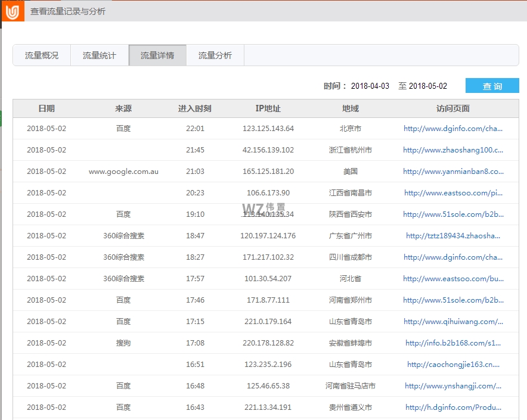Screen dimensions: 527x420
Task: Click the blue 查询 search button
Action: (492, 85)
